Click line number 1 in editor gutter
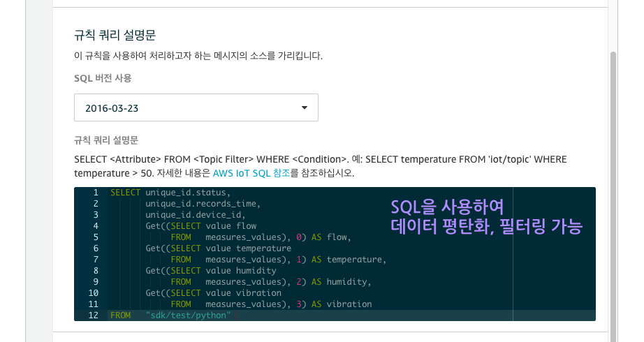The height and width of the screenshot is (342, 644). (x=96, y=193)
